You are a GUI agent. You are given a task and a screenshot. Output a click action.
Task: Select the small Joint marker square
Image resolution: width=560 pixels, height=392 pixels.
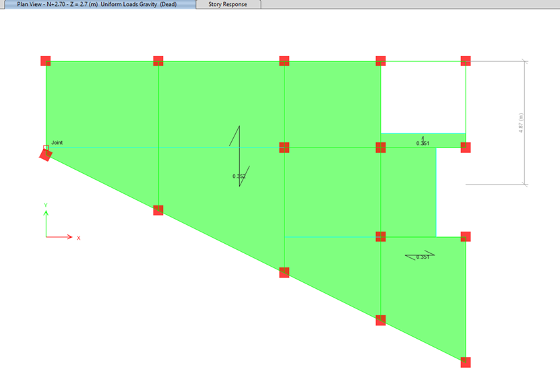[46, 148]
